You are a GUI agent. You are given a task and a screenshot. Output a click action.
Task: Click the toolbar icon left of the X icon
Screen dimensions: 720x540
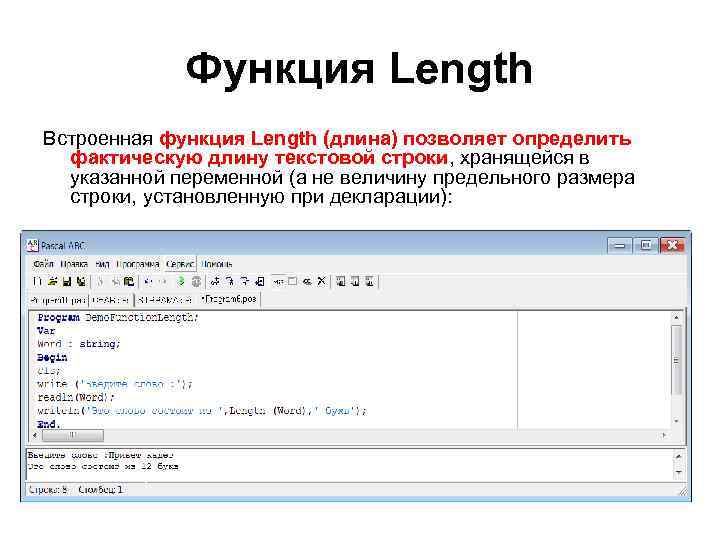[x=307, y=281]
